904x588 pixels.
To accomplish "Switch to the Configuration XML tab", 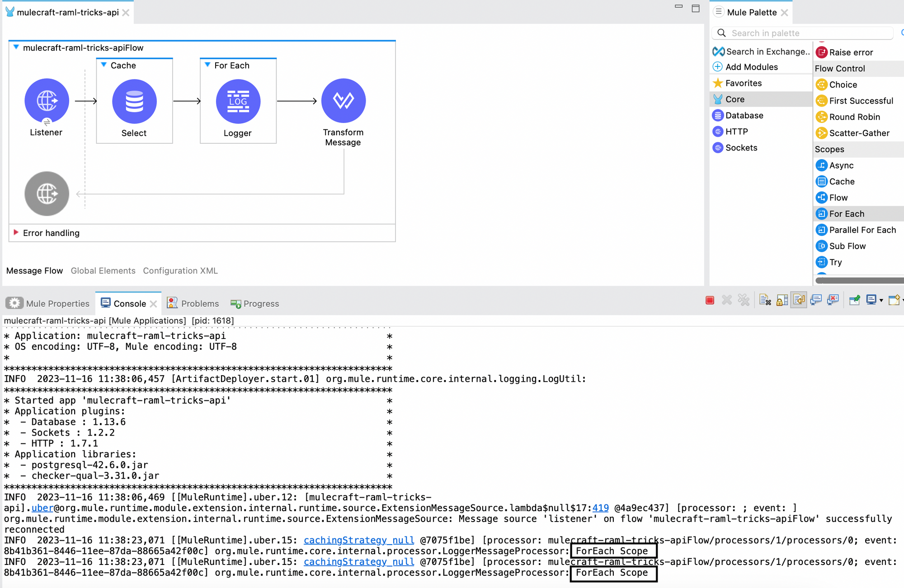I will click(180, 271).
